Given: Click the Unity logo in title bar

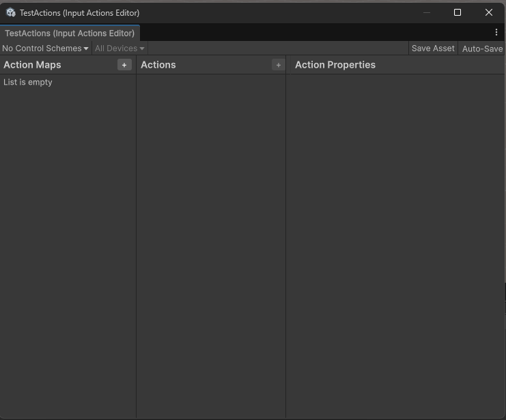Looking at the screenshot, I should (x=10, y=12).
